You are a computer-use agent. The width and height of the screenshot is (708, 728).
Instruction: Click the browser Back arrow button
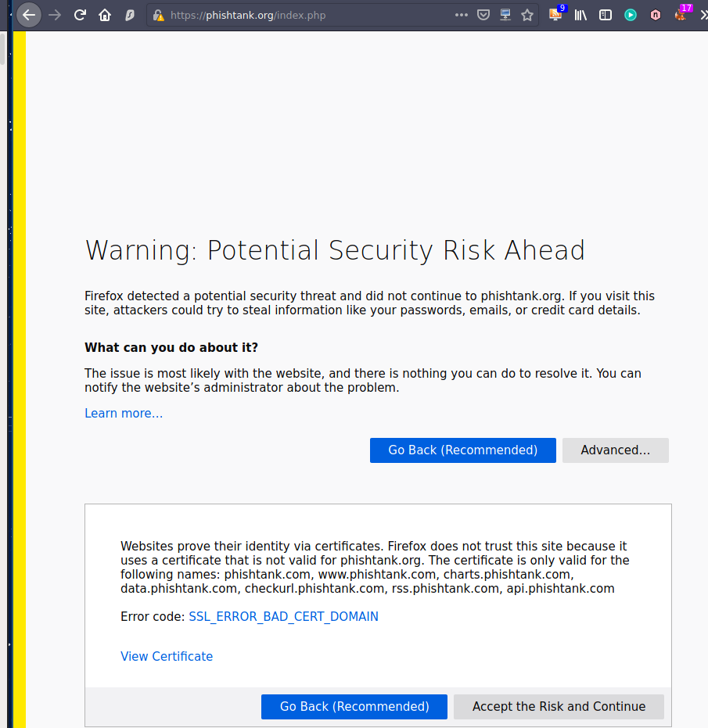click(x=29, y=16)
